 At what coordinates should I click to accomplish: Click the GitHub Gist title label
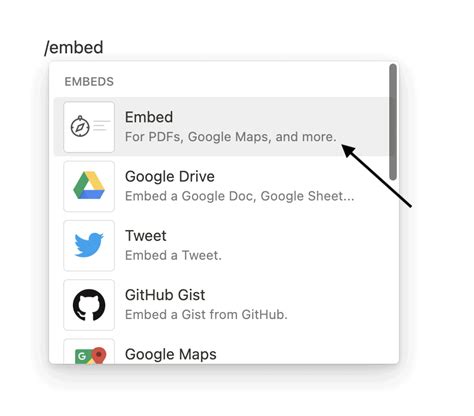(165, 295)
